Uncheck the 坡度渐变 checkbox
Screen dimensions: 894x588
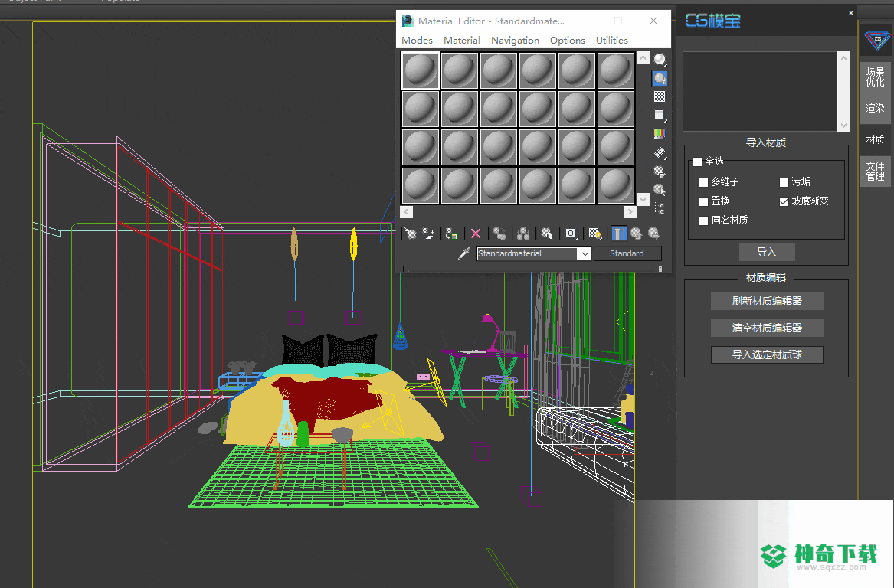pos(784,201)
